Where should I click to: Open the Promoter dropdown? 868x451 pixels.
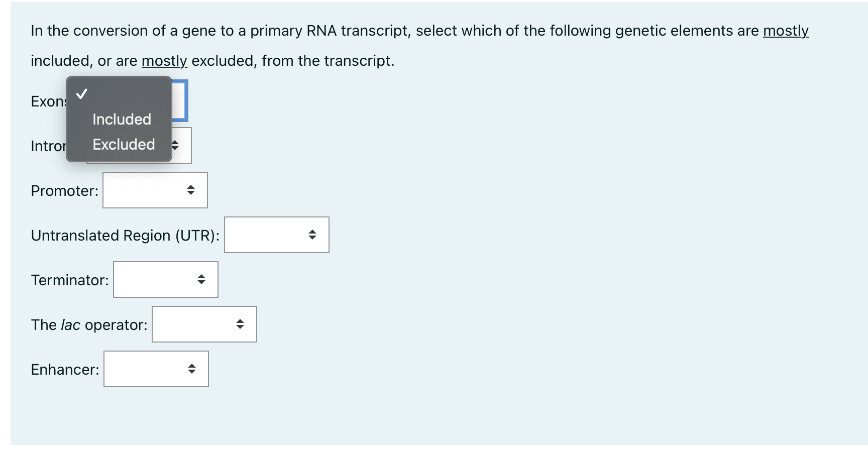click(155, 190)
